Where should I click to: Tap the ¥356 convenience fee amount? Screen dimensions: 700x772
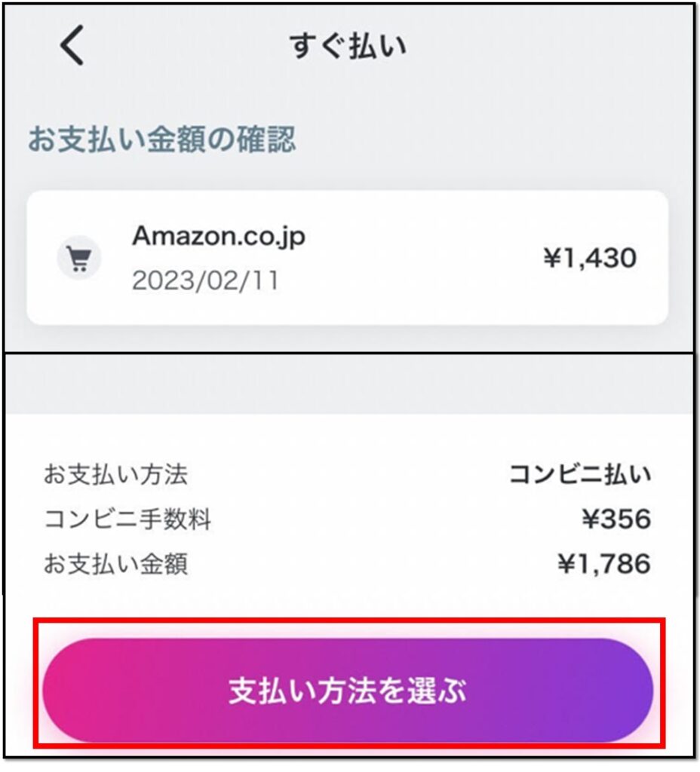[616, 519]
